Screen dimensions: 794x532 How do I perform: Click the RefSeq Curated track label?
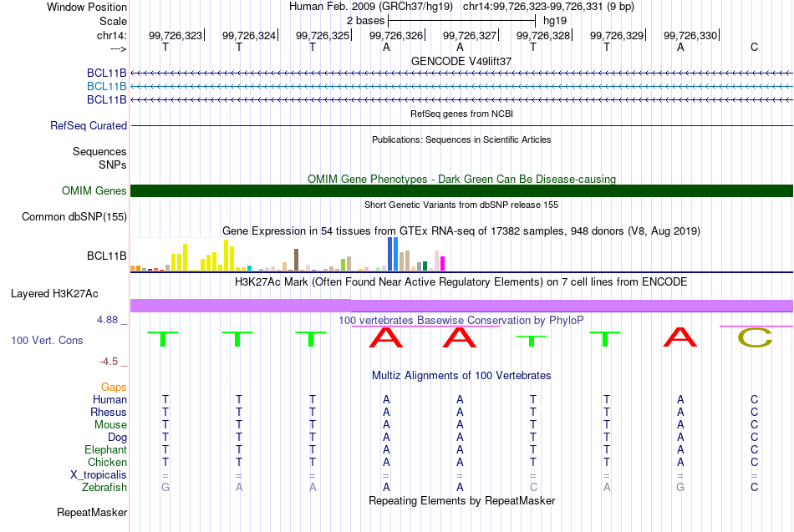click(88, 125)
